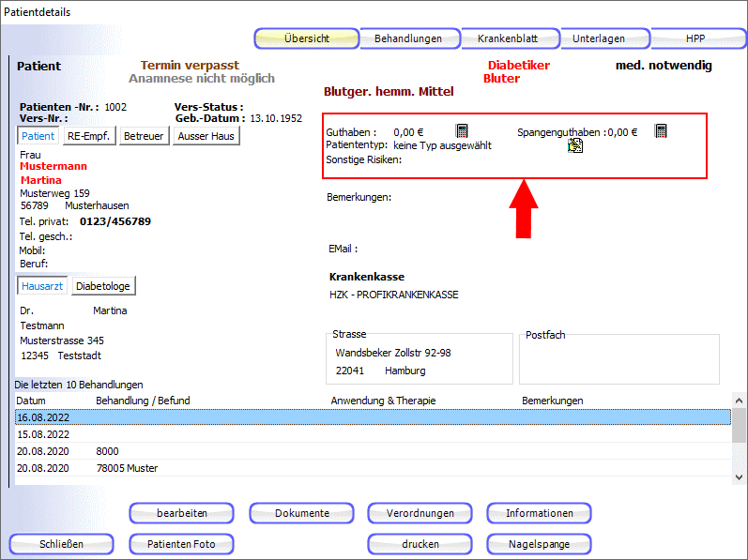The image size is (748, 560).
Task: Click the calculator icon next to Guthaben
Action: pos(462,131)
